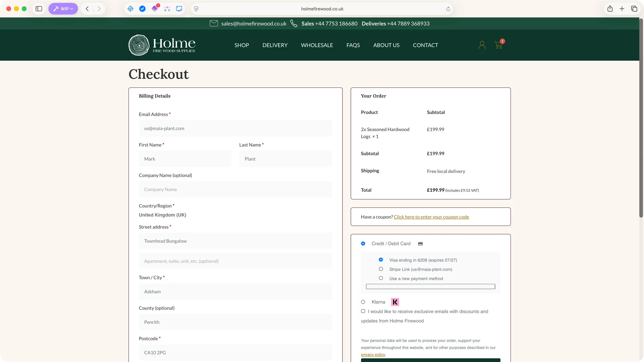Tick the exclusive emails opt-in checkbox
644x362 pixels.
(363, 311)
